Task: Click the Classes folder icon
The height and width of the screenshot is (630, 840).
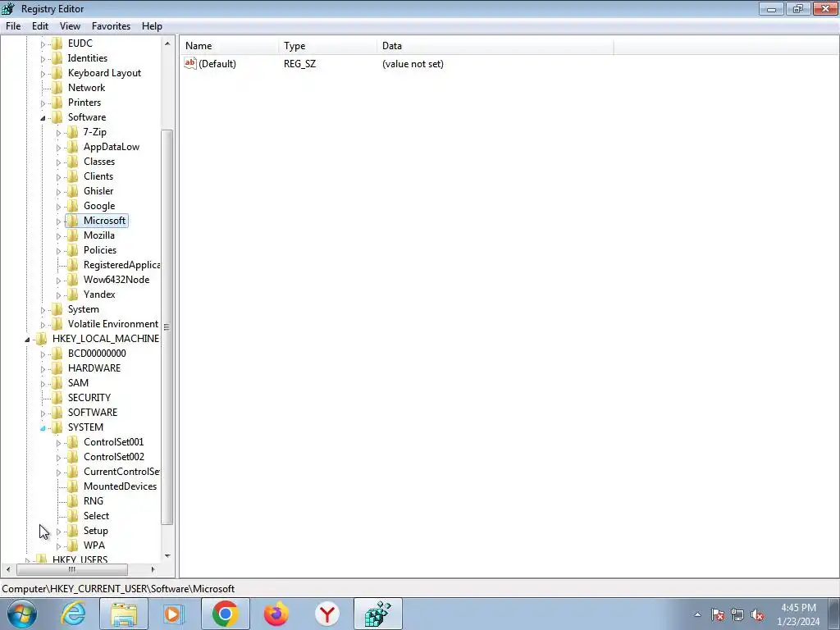Action: click(x=72, y=162)
